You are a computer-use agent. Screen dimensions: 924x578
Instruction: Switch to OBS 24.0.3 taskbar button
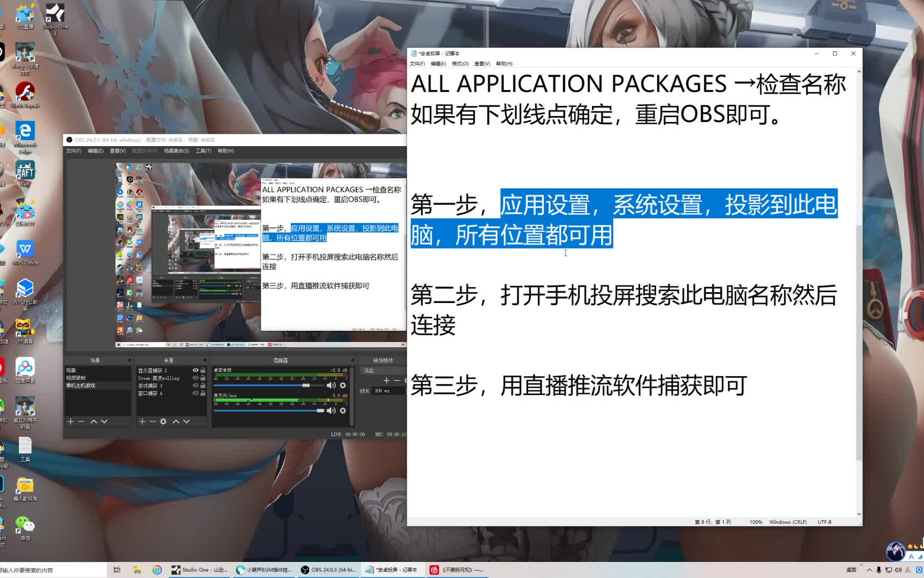tap(328, 570)
